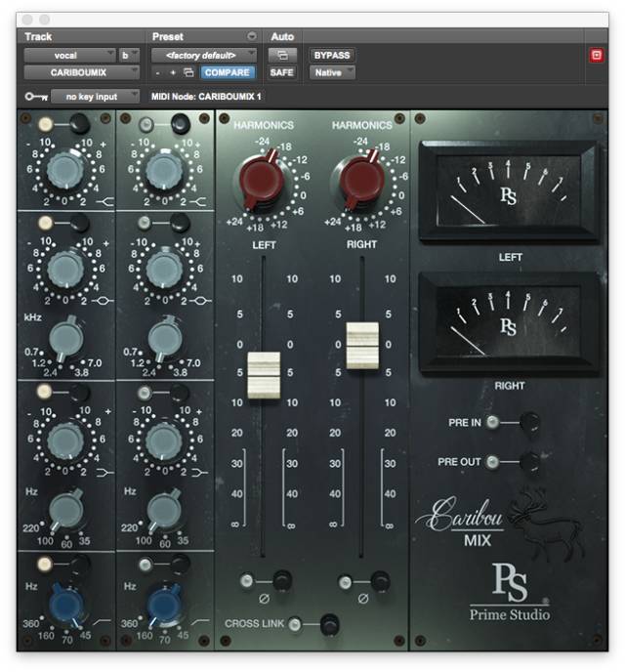The image size is (625, 672).
Task: Click the BYPASS button
Action: (x=332, y=56)
